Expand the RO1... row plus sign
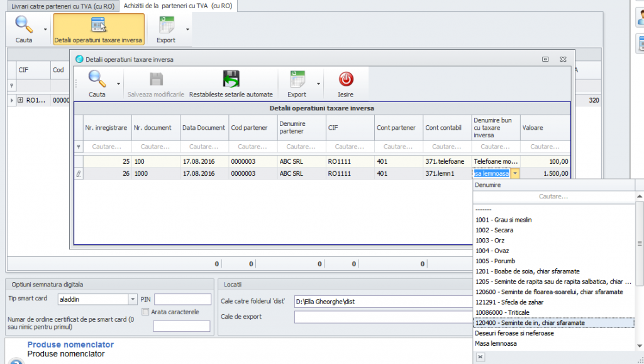 click(20, 100)
